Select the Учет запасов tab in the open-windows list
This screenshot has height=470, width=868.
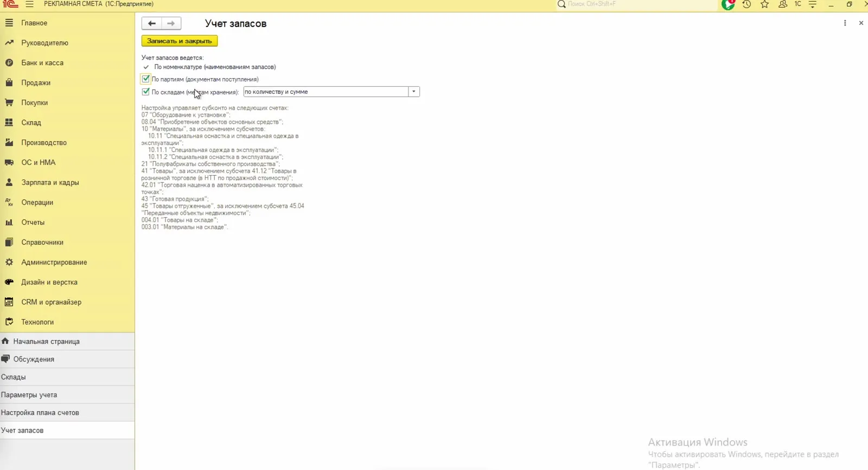click(67, 430)
